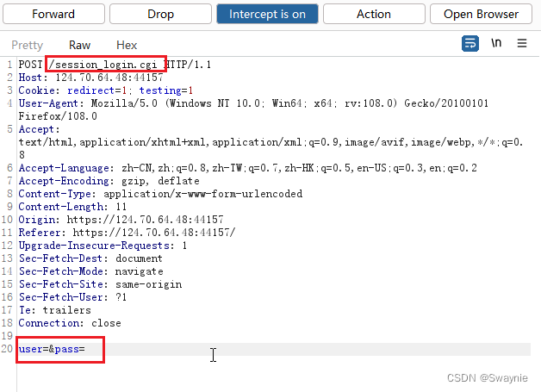
Task: Select the User-Agent header name
Action: 48,103
